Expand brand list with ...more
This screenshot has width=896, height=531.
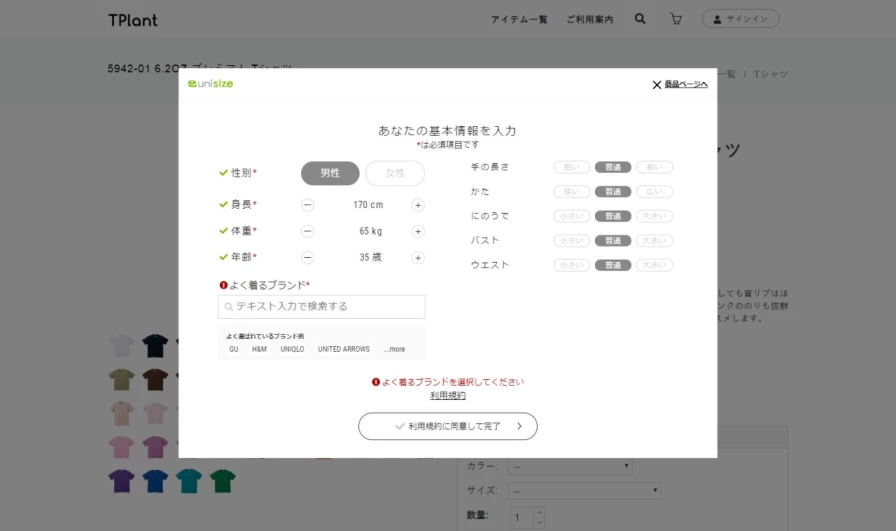394,349
